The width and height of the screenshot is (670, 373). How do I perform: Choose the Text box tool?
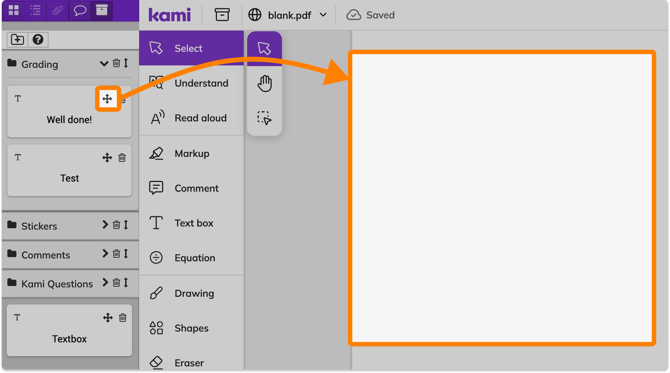[x=191, y=223]
